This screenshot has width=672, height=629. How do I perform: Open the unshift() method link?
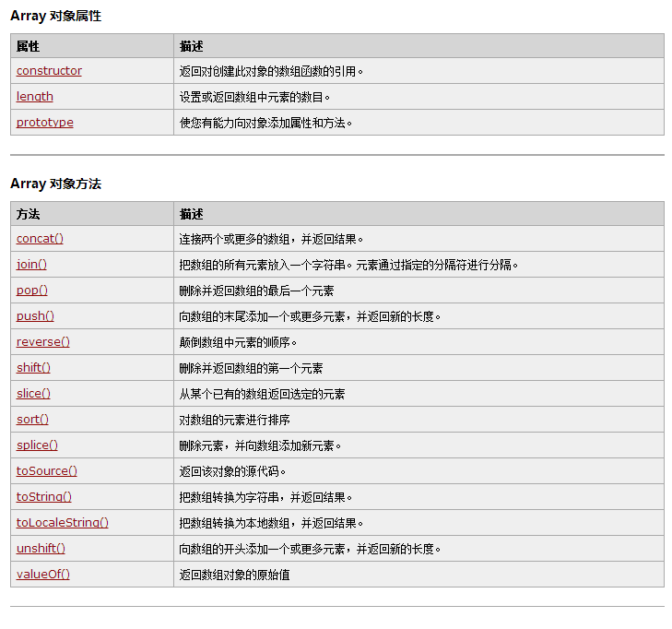[x=41, y=549]
